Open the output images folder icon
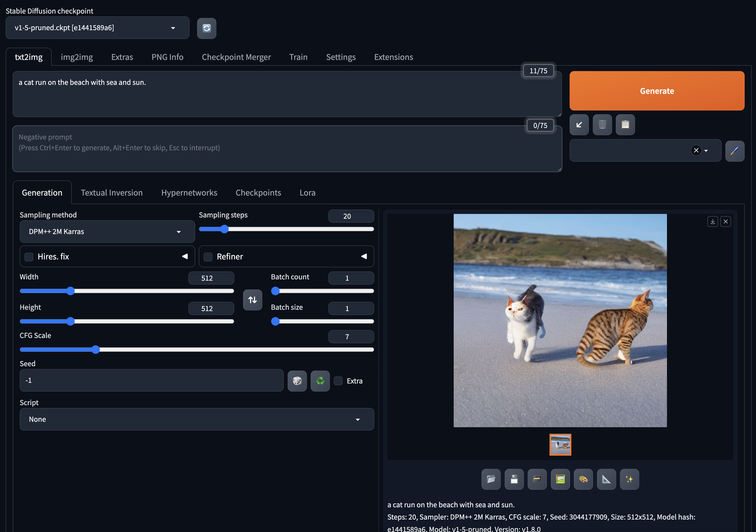756x532 pixels. pyautogui.click(x=491, y=479)
